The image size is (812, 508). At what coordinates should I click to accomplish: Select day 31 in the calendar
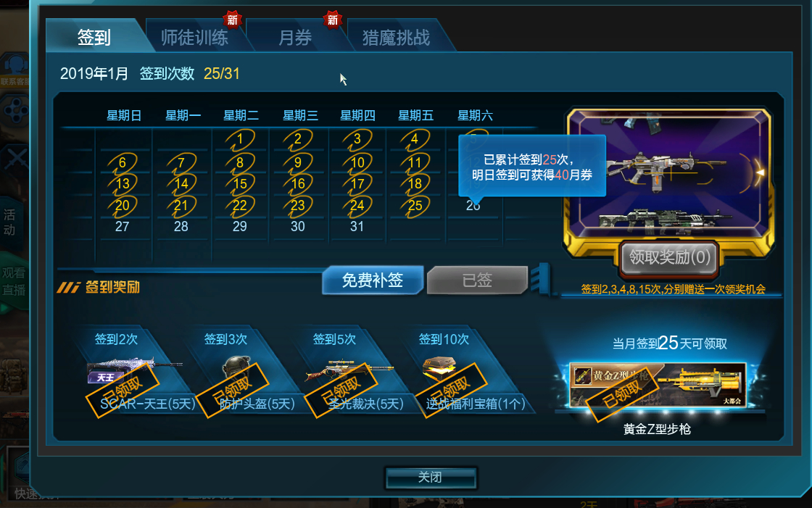click(357, 226)
